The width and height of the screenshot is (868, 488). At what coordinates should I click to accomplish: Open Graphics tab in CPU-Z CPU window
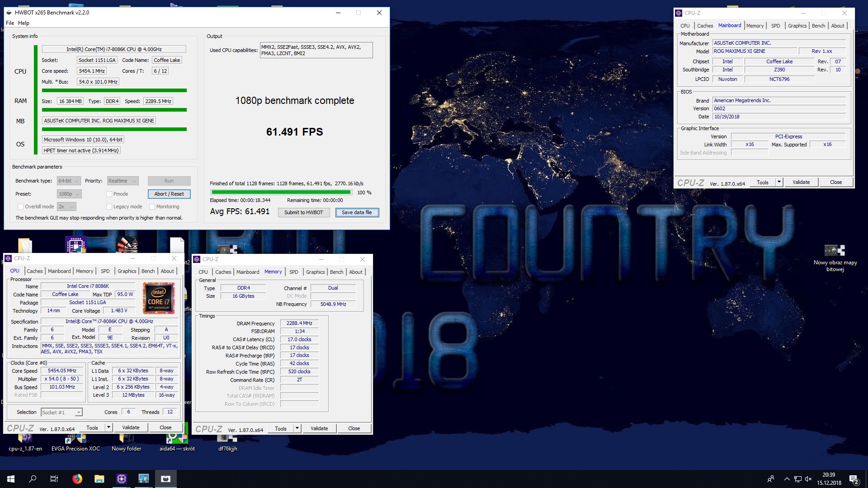(x=127, y=271)
